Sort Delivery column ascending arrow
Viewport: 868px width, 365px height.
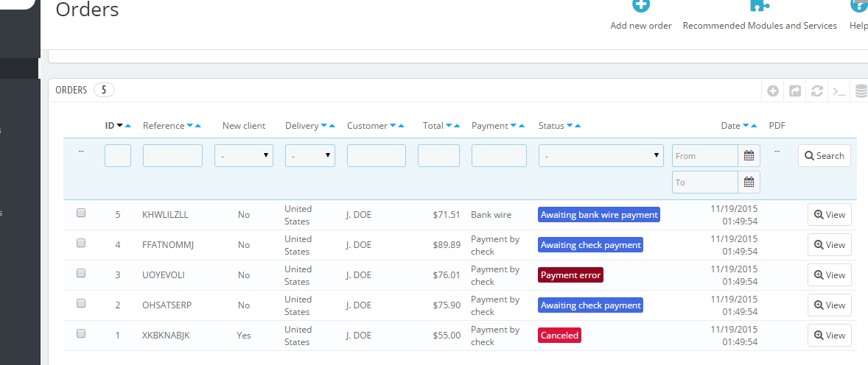[x=332, y=126]
